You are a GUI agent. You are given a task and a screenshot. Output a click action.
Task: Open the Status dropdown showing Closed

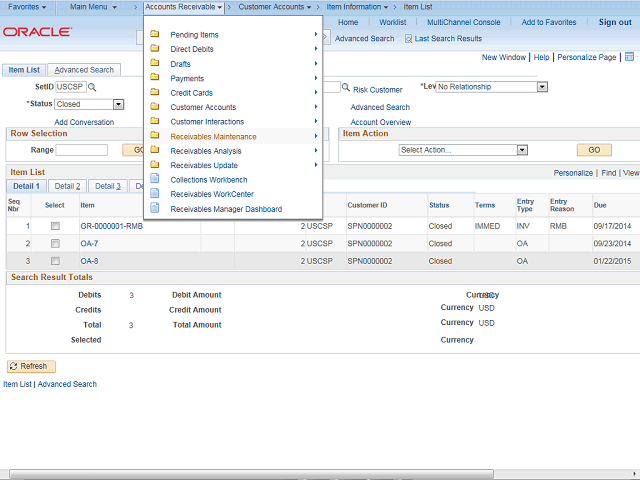(x=118, y=104)
